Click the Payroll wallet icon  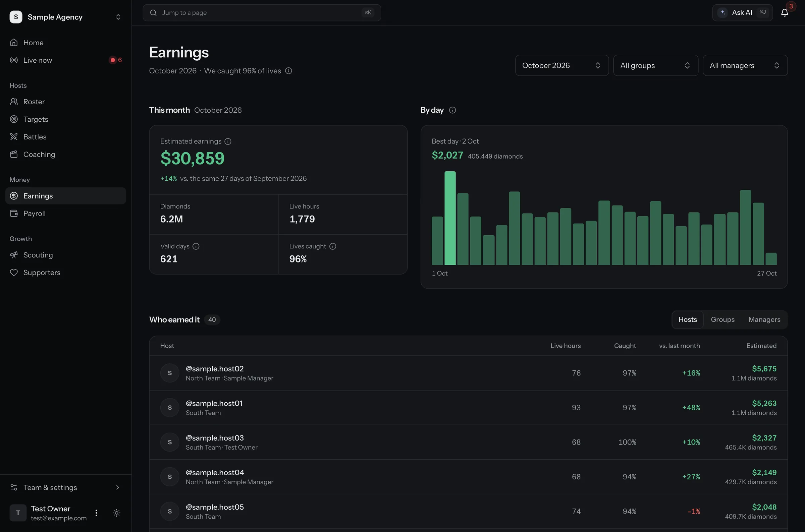14,214
